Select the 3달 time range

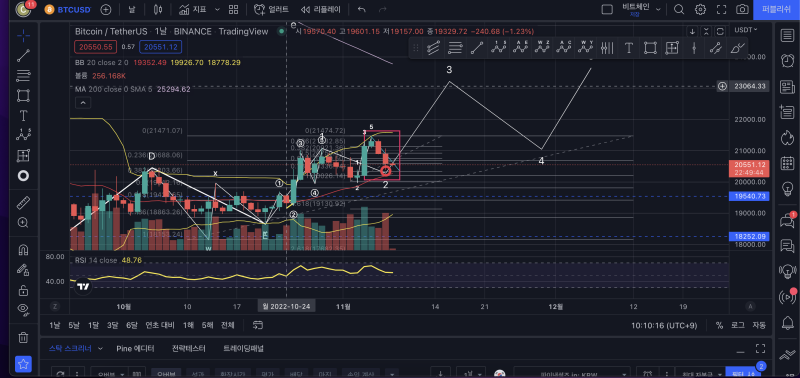coord(113,325)
